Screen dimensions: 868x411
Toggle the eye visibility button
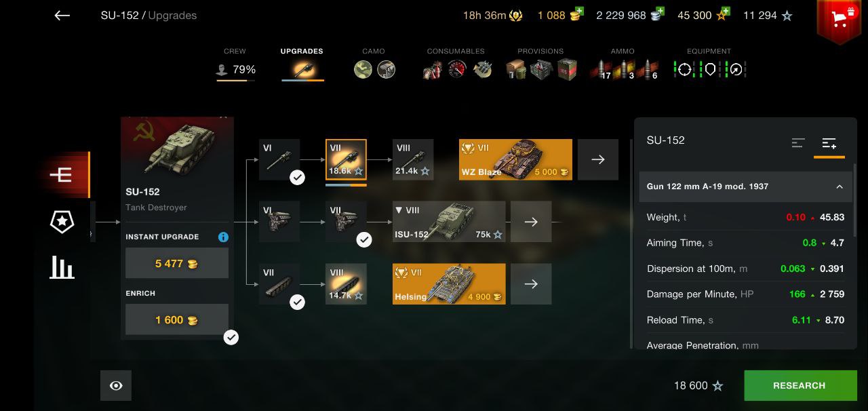click(x=116, y=386)
